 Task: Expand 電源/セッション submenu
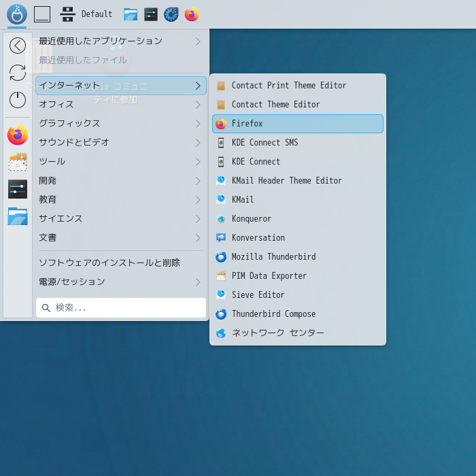[x=121, y=282]
